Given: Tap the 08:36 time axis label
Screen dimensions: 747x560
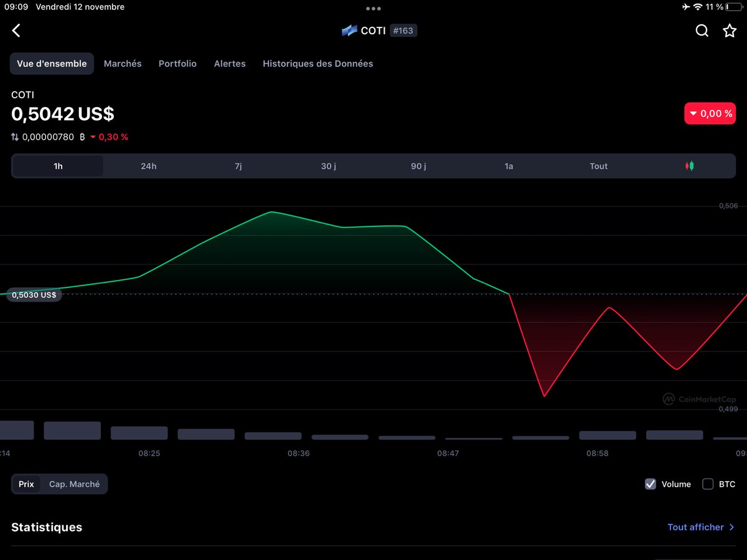Looking at the screenshot, I should tap(299, 454).
